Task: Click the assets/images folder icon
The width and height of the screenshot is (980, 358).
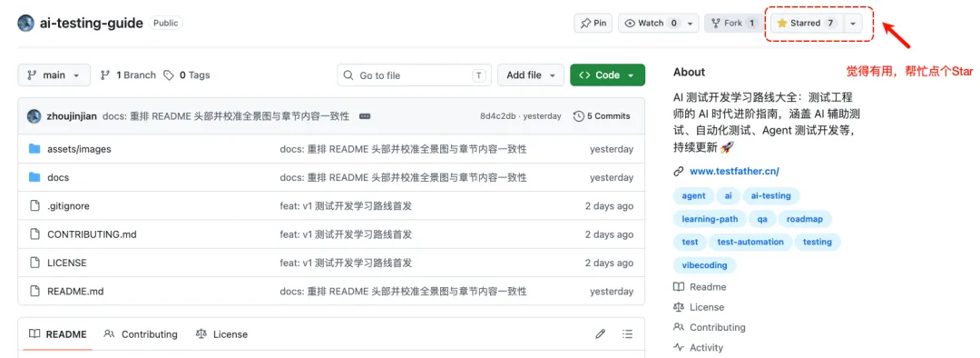Action: [35, 149]
